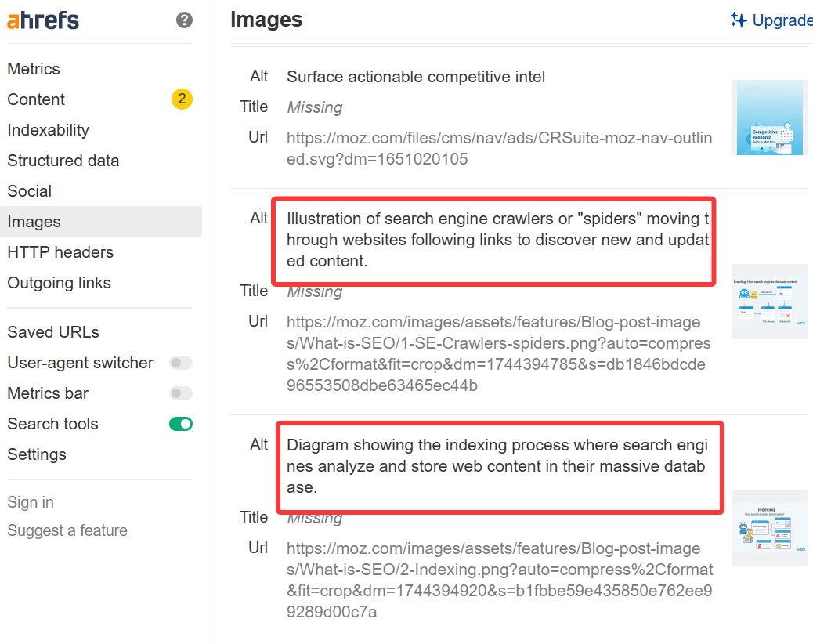Click the Sign in link
813x644 pixels.
[31, 502]
